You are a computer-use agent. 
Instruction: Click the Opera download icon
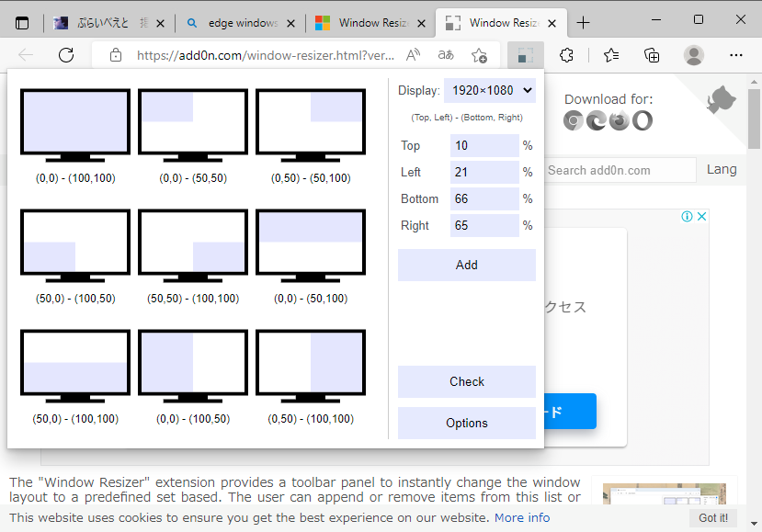coord(642,119)
